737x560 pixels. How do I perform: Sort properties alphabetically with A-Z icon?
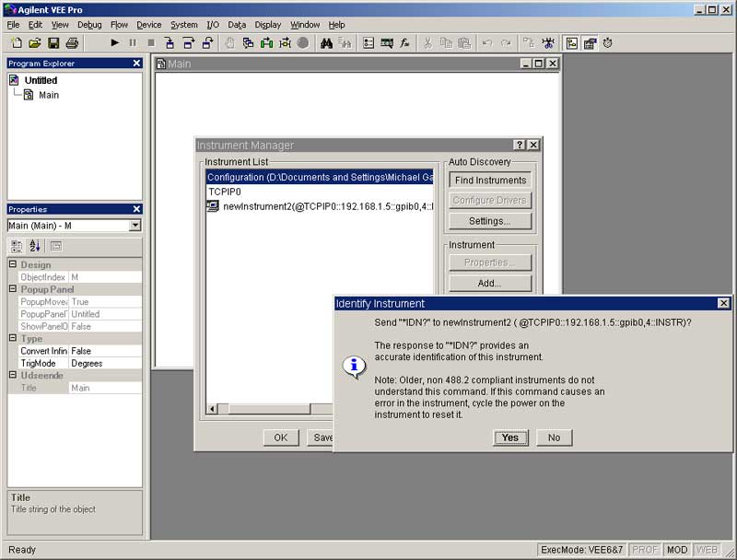click(x=35, y=246)
